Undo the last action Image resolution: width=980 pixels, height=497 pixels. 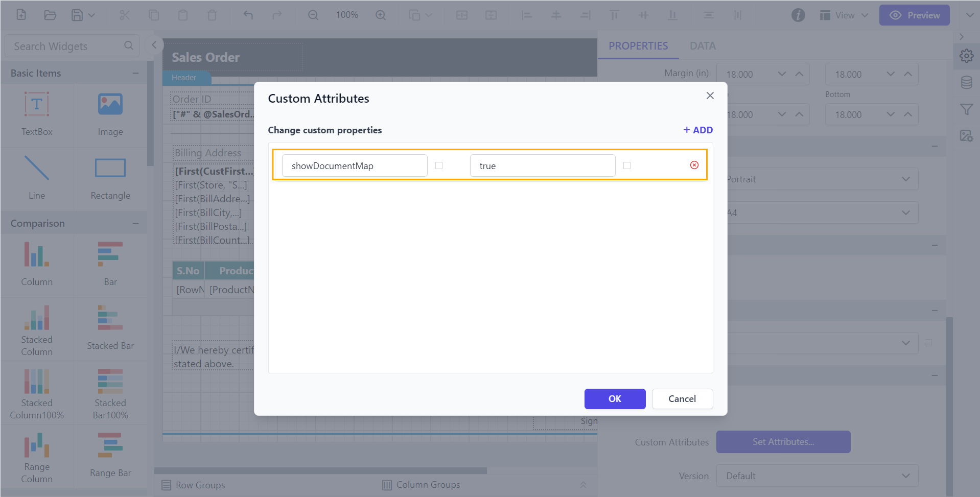tap(248, 15)
